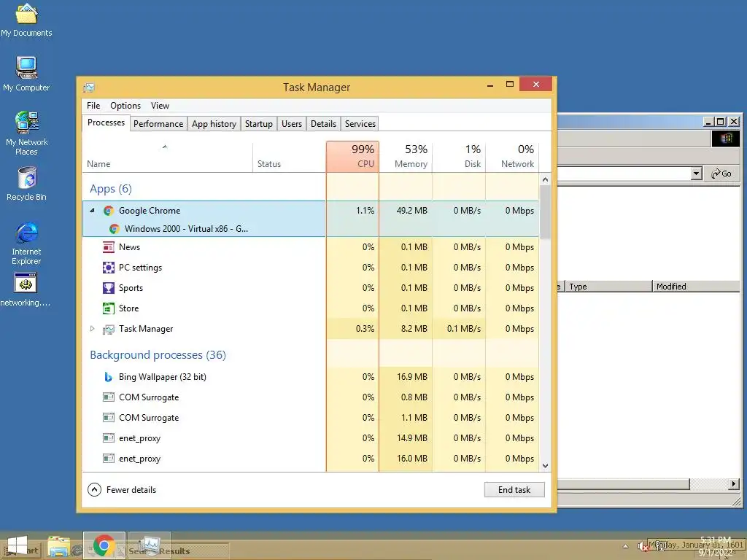Viewport: 747px width, 560px height.
Task: Open File Explorer from the taskbar
Action: [x=58, y=546]
